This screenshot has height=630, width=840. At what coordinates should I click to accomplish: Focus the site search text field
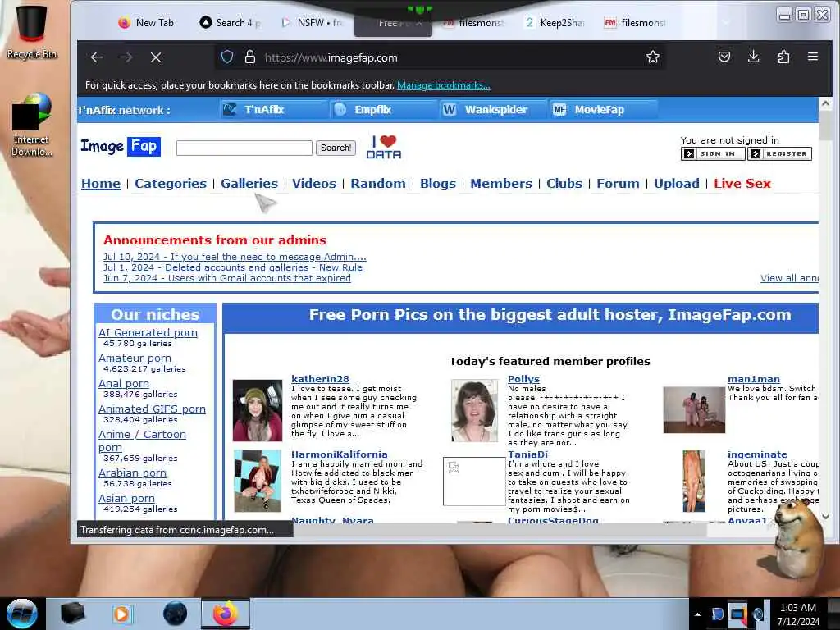(x=244, y=148)
